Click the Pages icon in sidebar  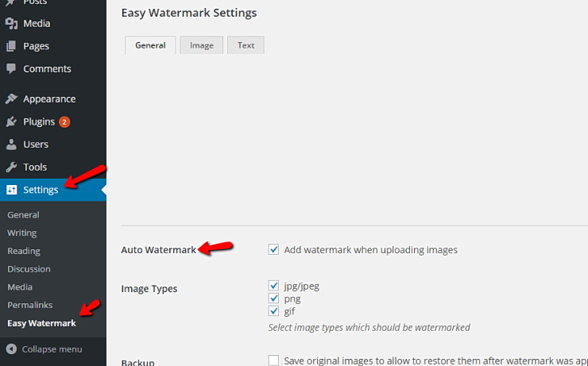11,46
